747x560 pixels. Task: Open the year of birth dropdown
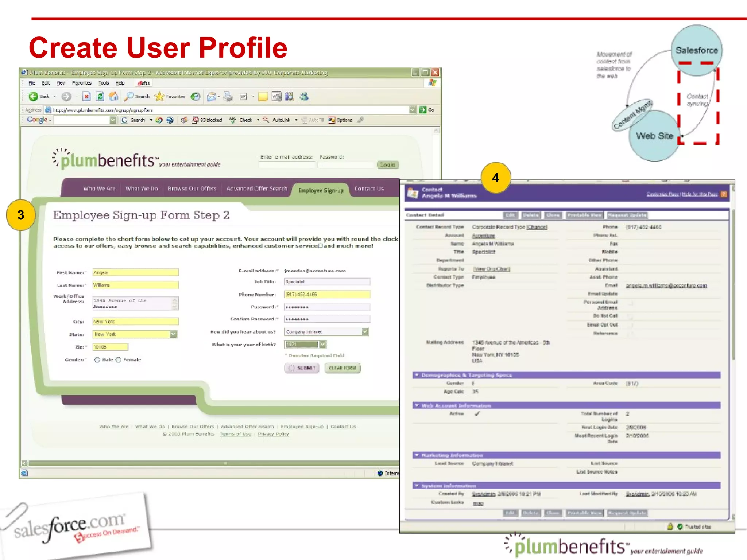tap(323, 344)
